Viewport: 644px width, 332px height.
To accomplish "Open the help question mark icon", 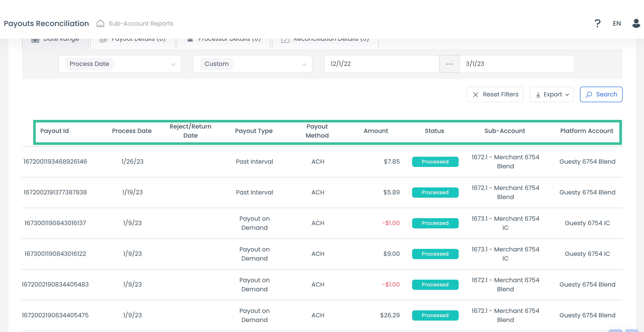I will coord(597,23).
